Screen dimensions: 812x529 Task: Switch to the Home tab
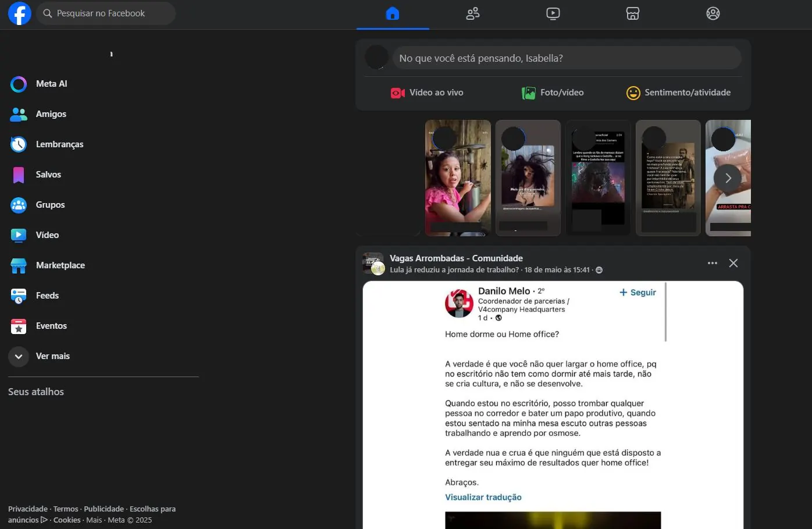point(393,13)
